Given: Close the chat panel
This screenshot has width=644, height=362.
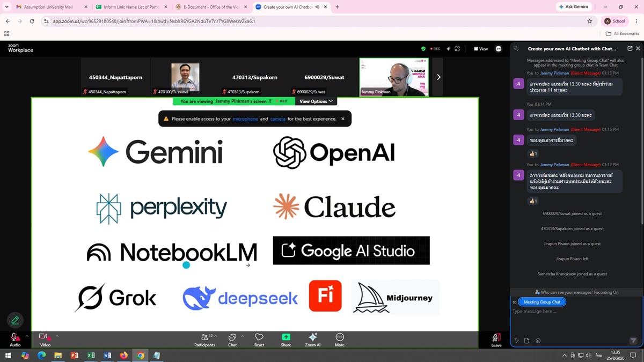Looking at the screenshot, I should click(638, 48).
